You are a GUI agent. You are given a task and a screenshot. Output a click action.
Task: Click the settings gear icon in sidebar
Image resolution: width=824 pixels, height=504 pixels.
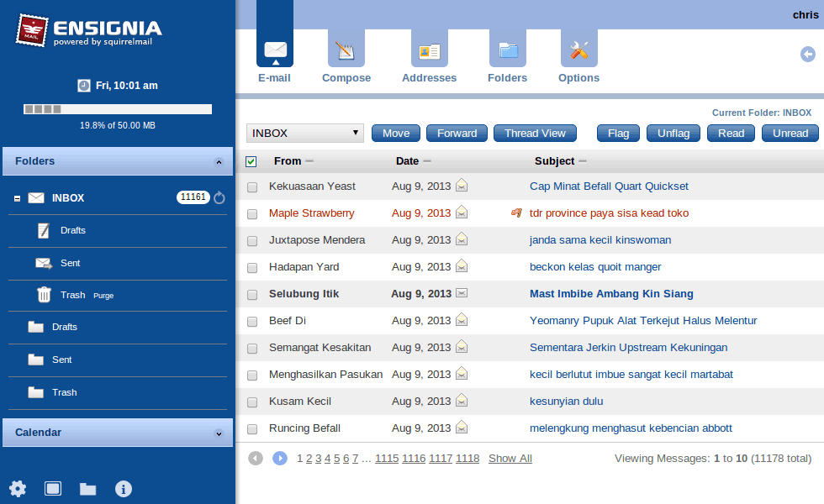pos(18,488)
